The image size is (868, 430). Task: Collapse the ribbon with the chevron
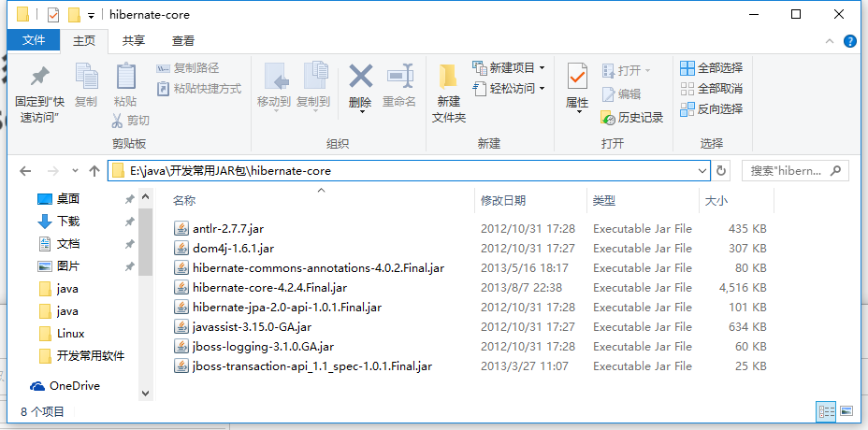click(x=830, y=41)
